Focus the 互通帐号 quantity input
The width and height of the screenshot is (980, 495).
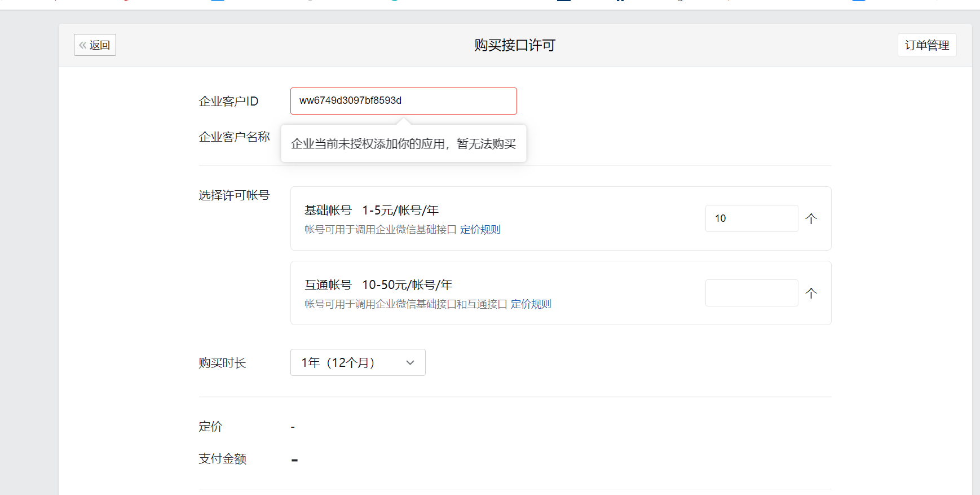click(x=751, y=293)
